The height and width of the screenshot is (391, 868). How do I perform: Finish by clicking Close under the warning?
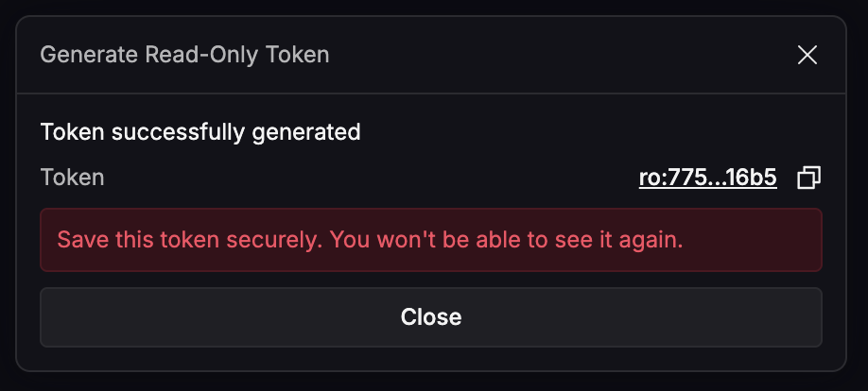[430, 316]
